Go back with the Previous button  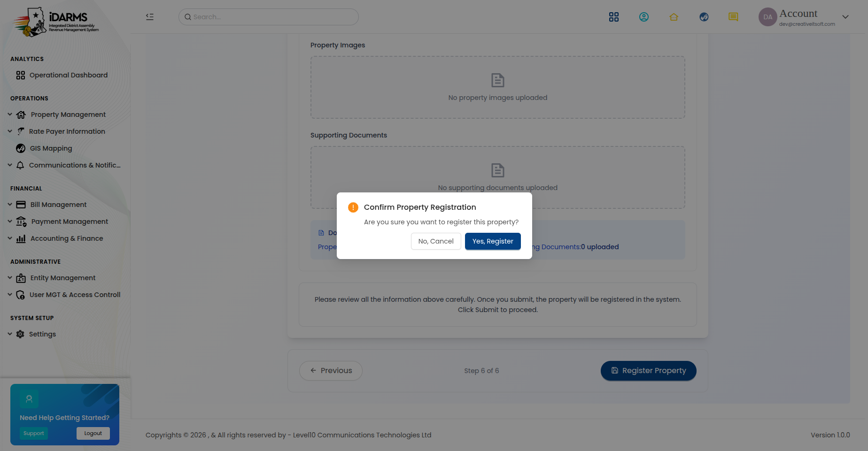[331, 371]
